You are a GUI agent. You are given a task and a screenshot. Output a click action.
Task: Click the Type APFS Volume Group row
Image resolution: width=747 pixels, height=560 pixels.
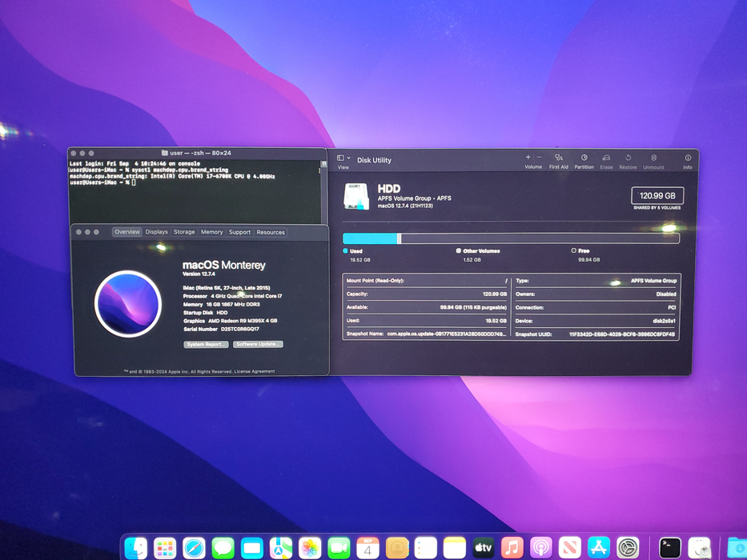596,281
